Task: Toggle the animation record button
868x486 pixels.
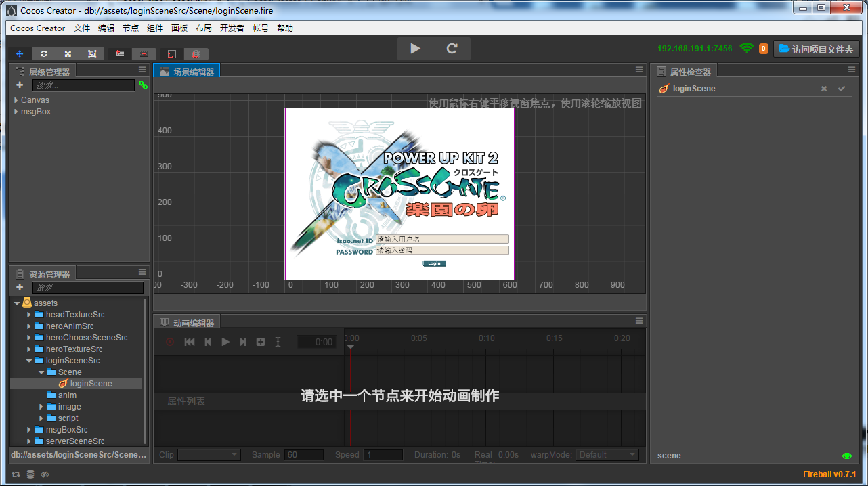Action: coord(170,342)
